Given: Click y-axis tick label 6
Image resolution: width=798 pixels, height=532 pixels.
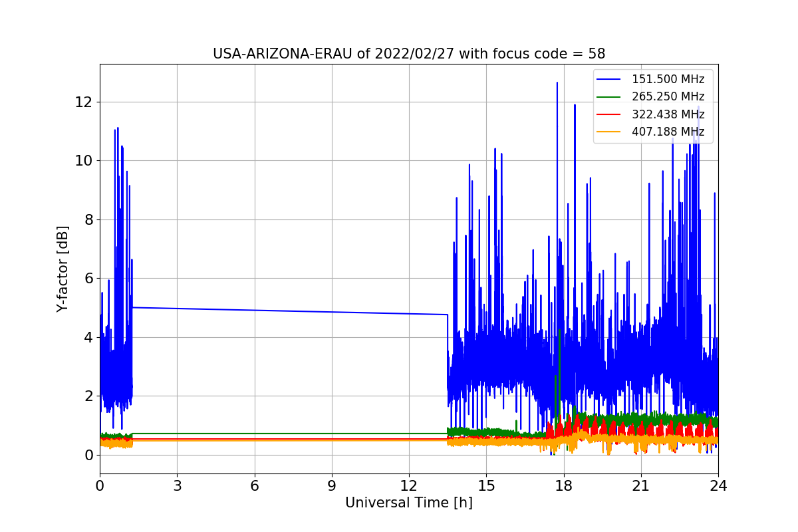Looking at the screenshot, I should [88, 279].
